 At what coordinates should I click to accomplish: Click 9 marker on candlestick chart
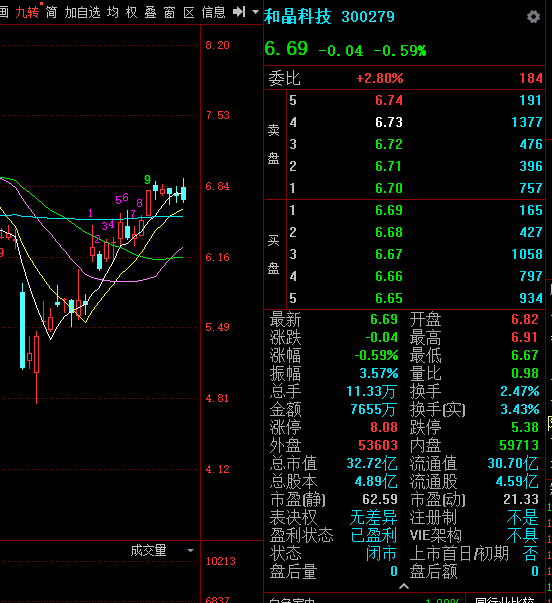[147, 180]
